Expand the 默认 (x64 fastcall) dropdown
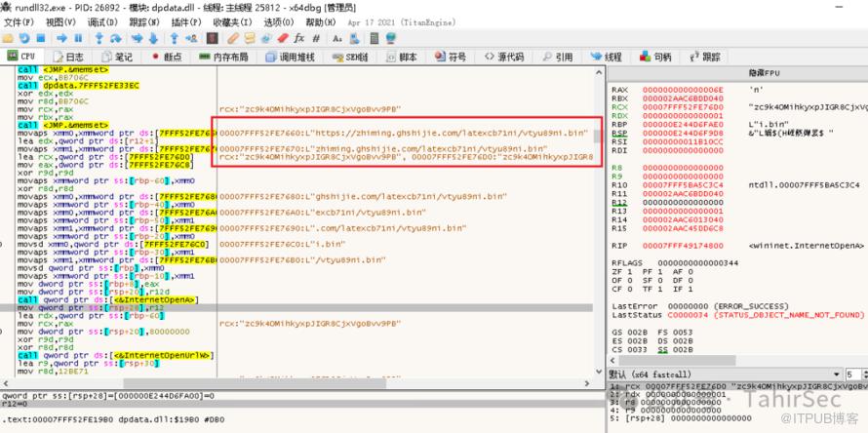Image resolution: width=868 pixels, height=433 pixels. tap(722, 374)
